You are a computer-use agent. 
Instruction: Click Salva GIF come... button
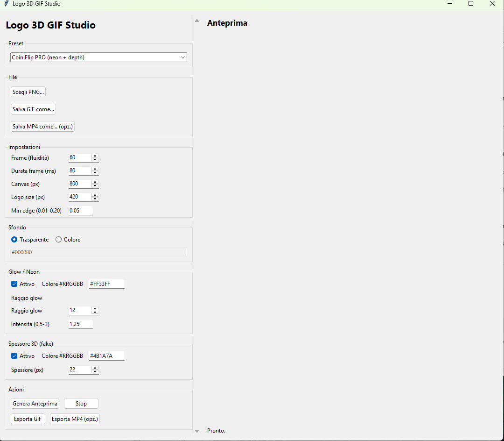pyautogui.click(x=33, y=109)
